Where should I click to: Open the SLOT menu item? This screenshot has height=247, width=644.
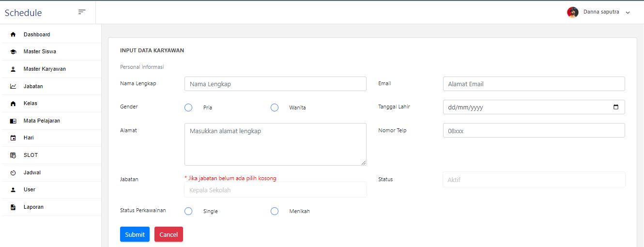pyautogui.click(x=31, y=155)
